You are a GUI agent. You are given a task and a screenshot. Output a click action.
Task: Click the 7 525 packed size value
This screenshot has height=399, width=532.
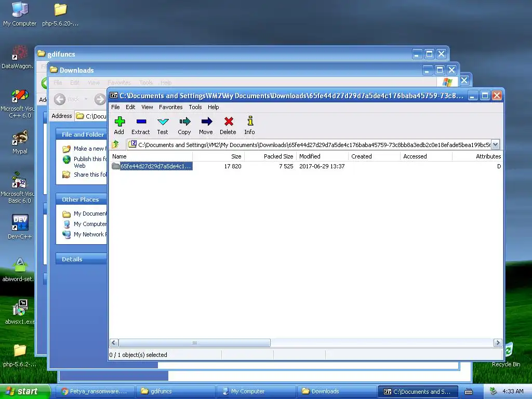pos(286,166)
